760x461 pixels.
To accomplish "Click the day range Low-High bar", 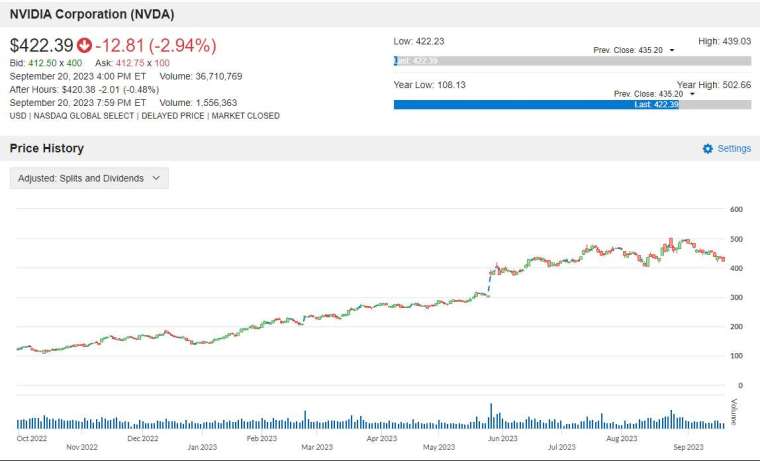I will pos(572,61).
